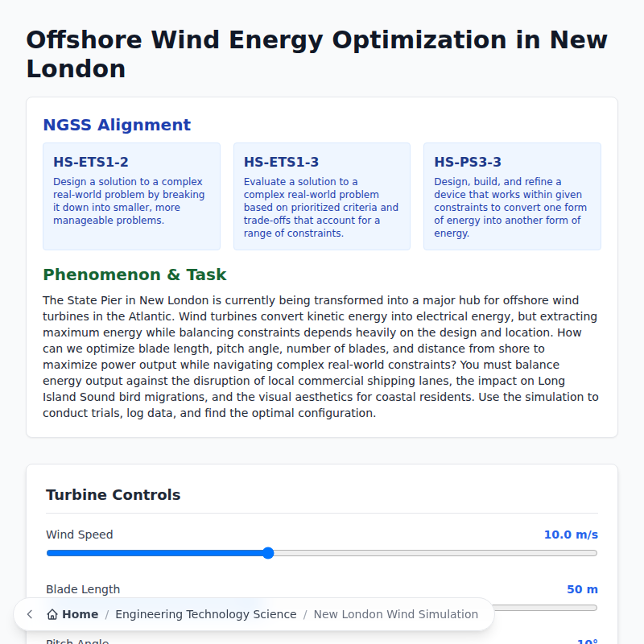Click the Turbine Controls section heading
Viewport: 644px width, 644px height.
pyautogui.click(x=113, y=494)
